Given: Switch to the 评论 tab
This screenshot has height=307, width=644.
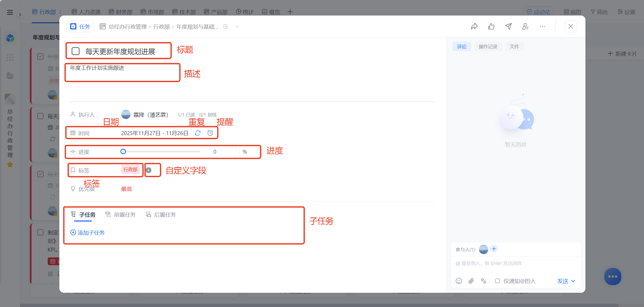Looking at the screenshot, I should pos(462,46).
